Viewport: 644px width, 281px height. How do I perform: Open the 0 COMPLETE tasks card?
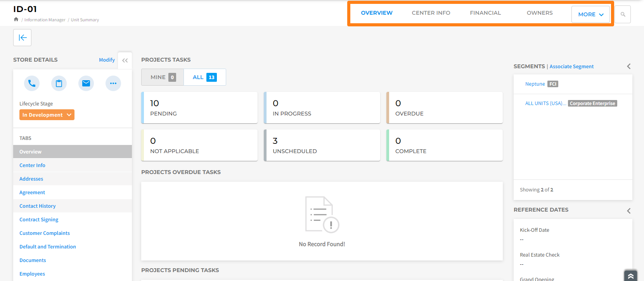click(x=445, y=145)
